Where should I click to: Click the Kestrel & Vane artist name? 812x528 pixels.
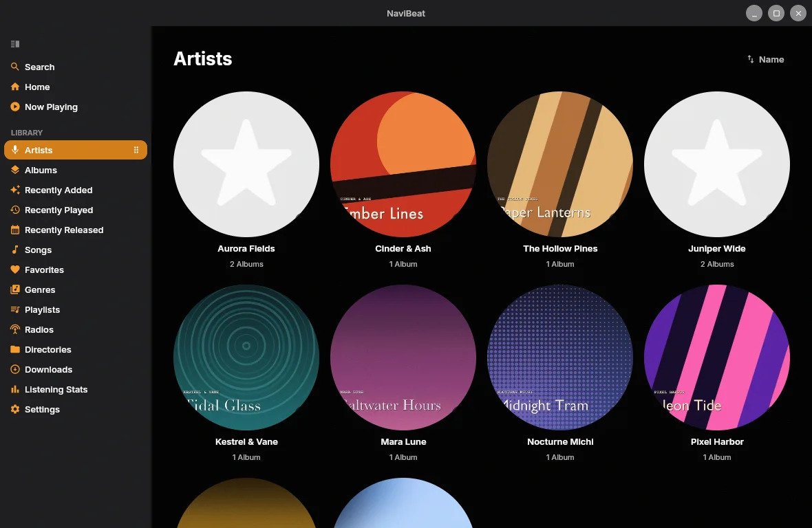(246, 441)
